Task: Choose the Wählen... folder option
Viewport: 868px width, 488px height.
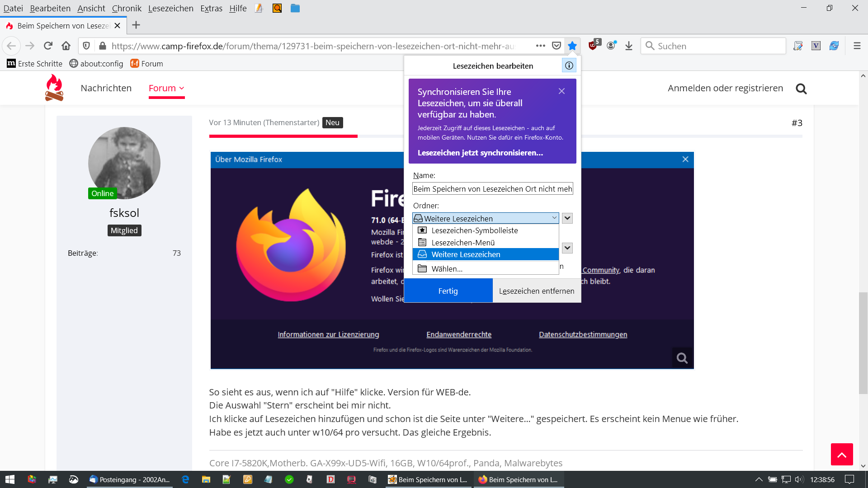Action: (447, 269)
